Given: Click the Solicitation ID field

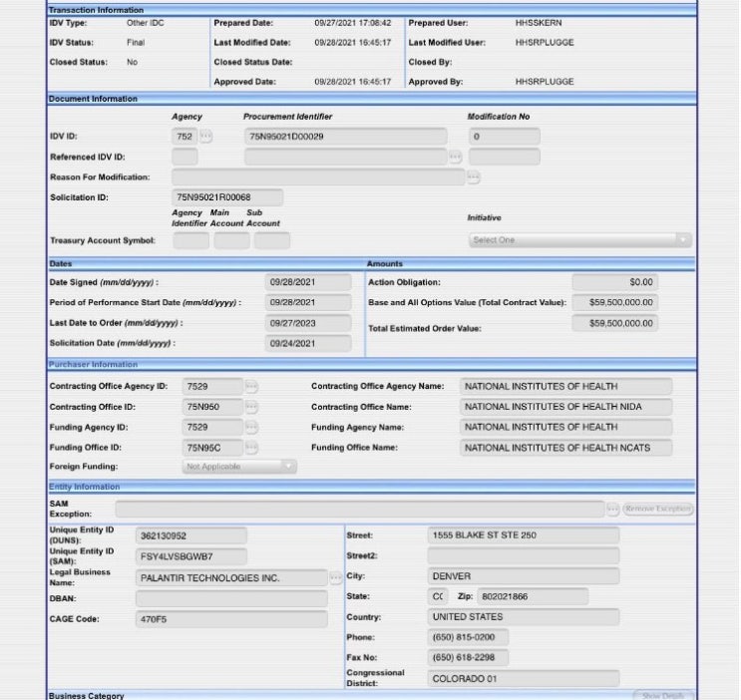Looking at the screenshot, I should tap(227, 197).
